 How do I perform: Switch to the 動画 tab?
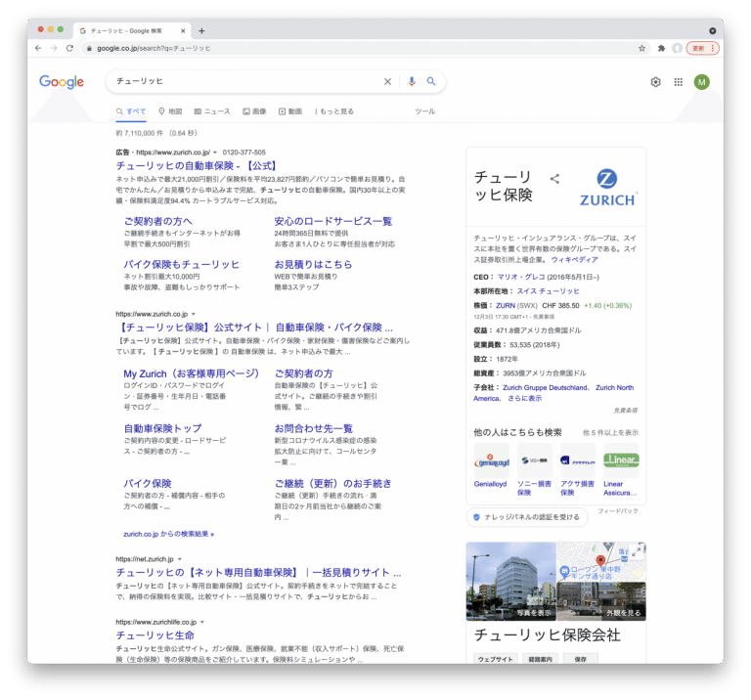(x=290, y=111)
